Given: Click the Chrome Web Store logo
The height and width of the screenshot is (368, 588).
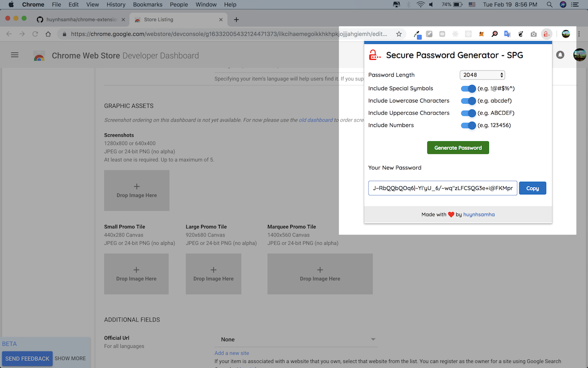Looking at the screenshot, I should coord(39,56).
